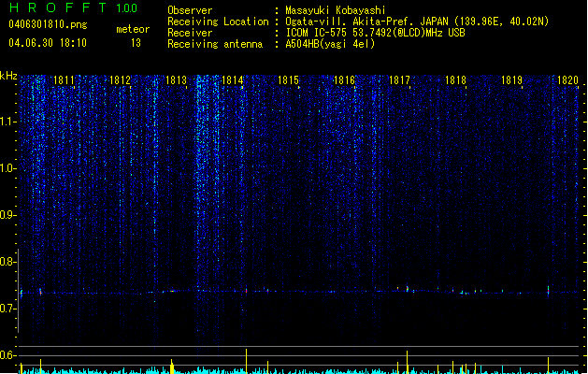Click the filename 0406301810.png
The image size is (588, 374).
pos(48,24)
